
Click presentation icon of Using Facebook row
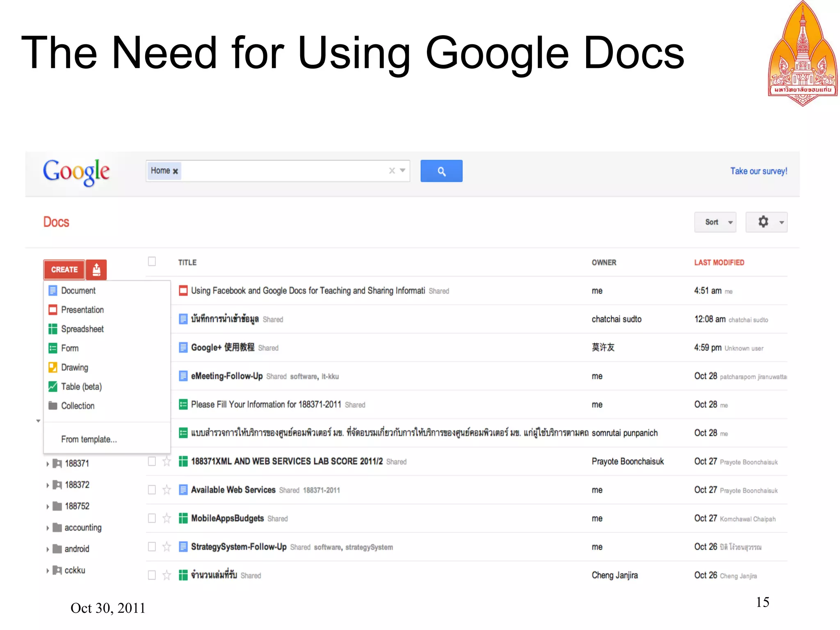tap(183, 291)
